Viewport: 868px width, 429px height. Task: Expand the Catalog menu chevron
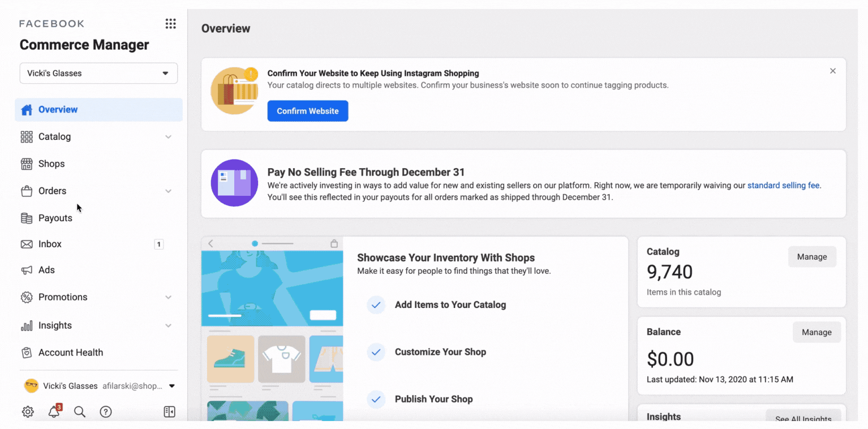(168, 137)
